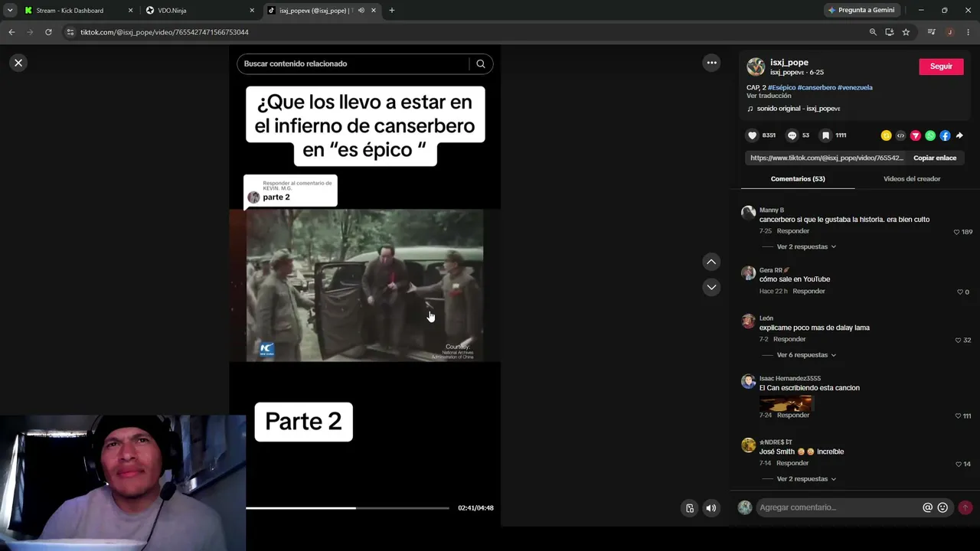
Task: Insert mention with the @ icon
Action: pyautogui.click(x=927, y=507)
